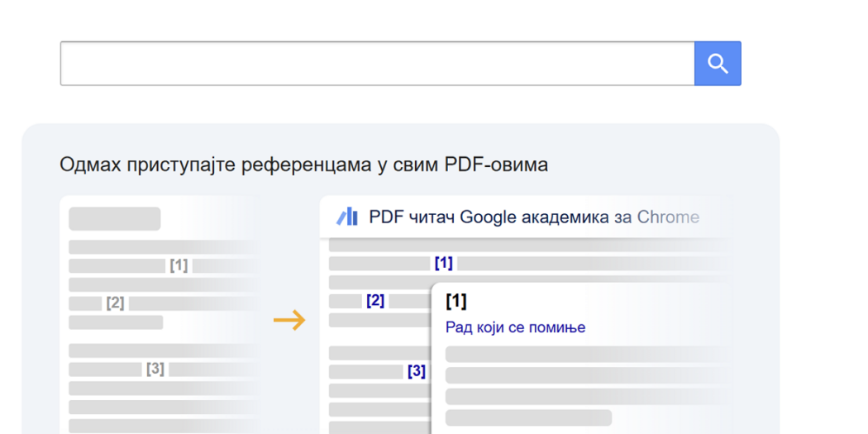Click the bold [1] heading in popup card
This screenshot has height=434, width=868.
(x=455, y=300)
